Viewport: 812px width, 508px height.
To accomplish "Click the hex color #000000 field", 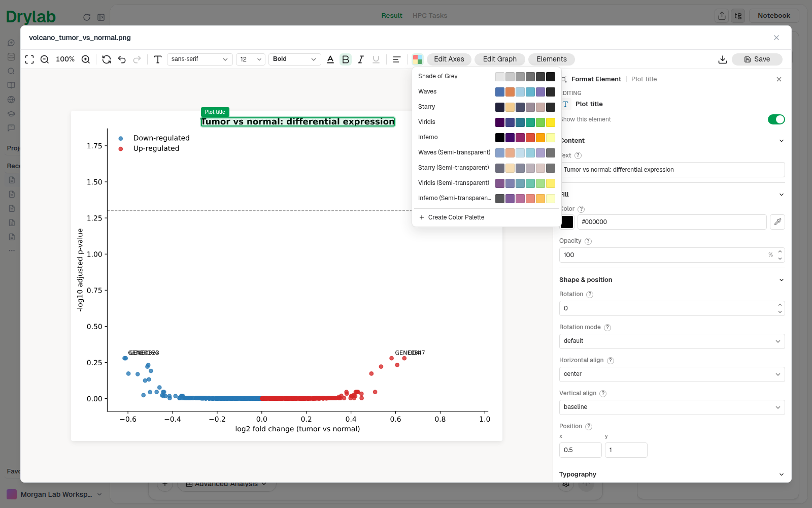I will [x=672, y=222].
